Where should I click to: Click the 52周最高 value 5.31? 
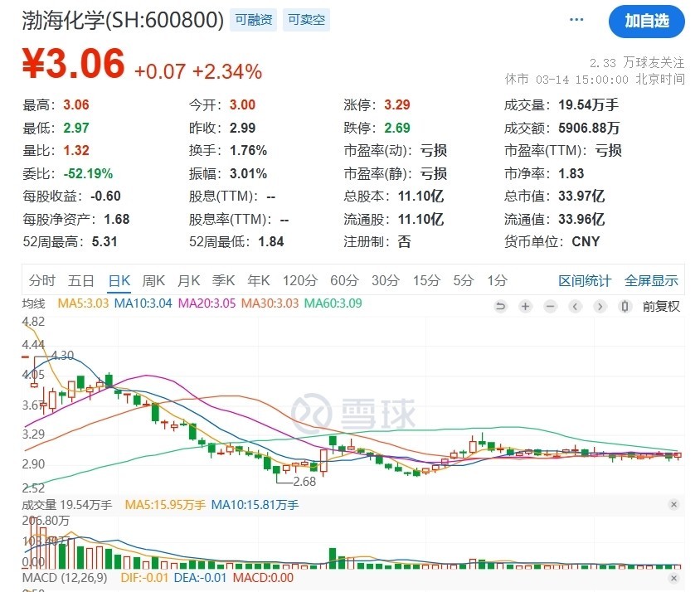click(105, 242)
